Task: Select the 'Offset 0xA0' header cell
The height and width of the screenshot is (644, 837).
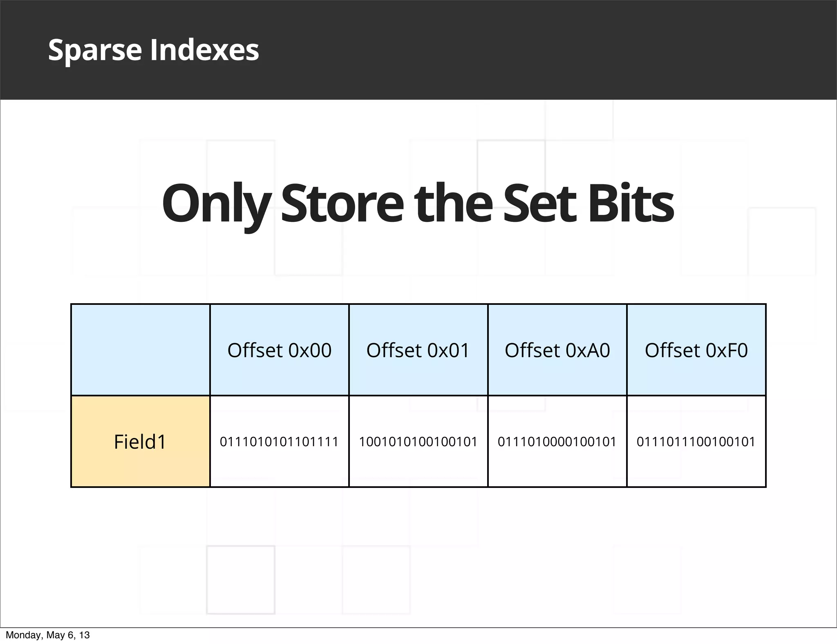Action: 557,350
